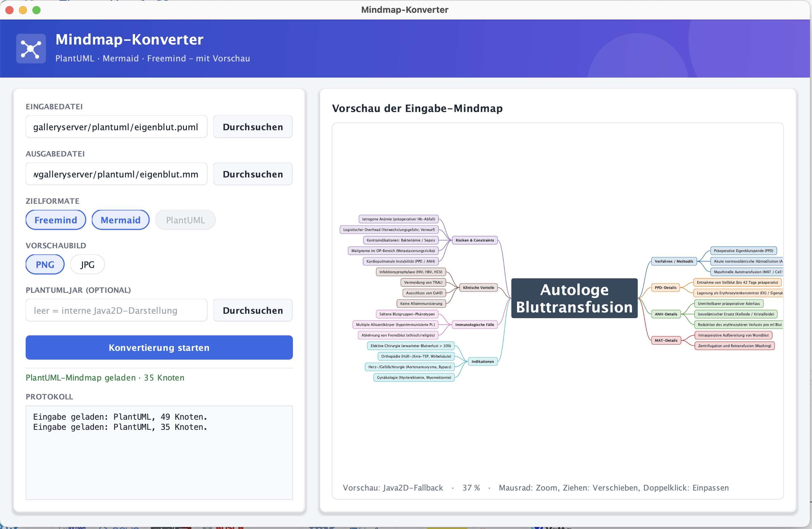Click Zentrifugation und Retransfusion (Washing) node
This screenshot has height=529, width=812.
pyautogui.click(x=735, y=346)
